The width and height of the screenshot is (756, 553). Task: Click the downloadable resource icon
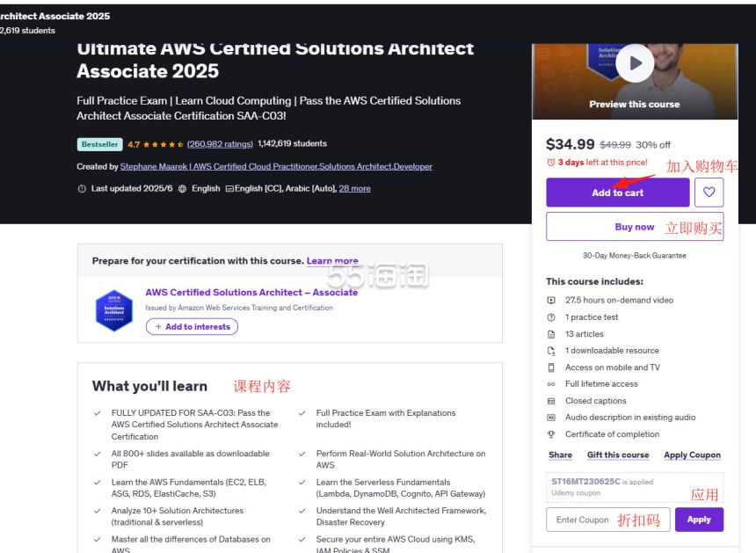[551, 351]
